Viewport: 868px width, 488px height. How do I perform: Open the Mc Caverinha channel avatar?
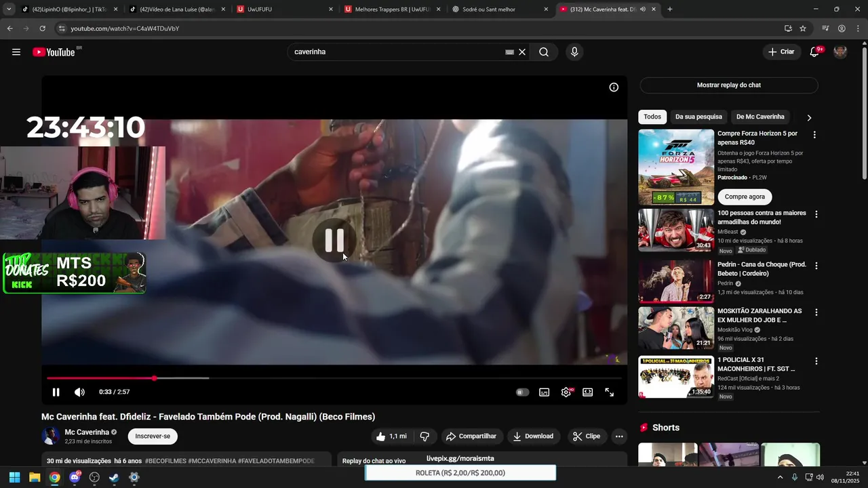(51, 436)
